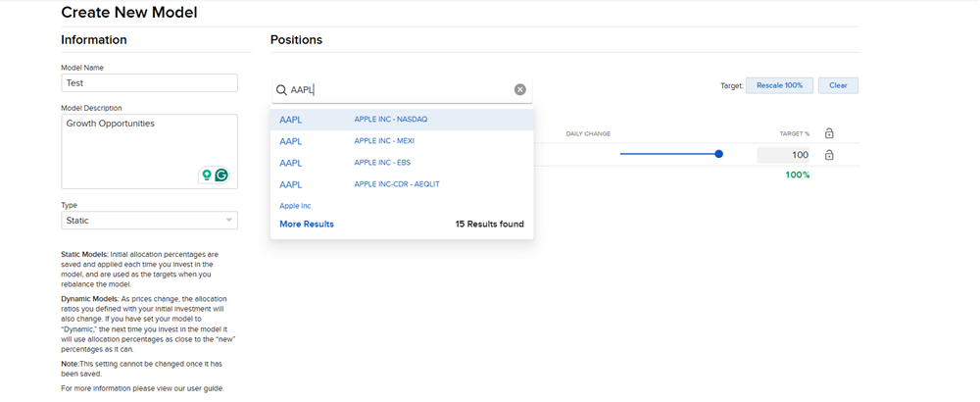Click the 15 Results found text
Image resolution: width=980 pixels, height=402 pixels.
(489, 224)
